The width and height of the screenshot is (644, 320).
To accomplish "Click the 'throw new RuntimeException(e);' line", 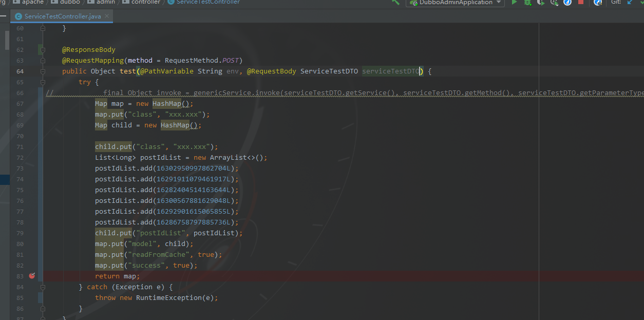I will coord(157,298).
